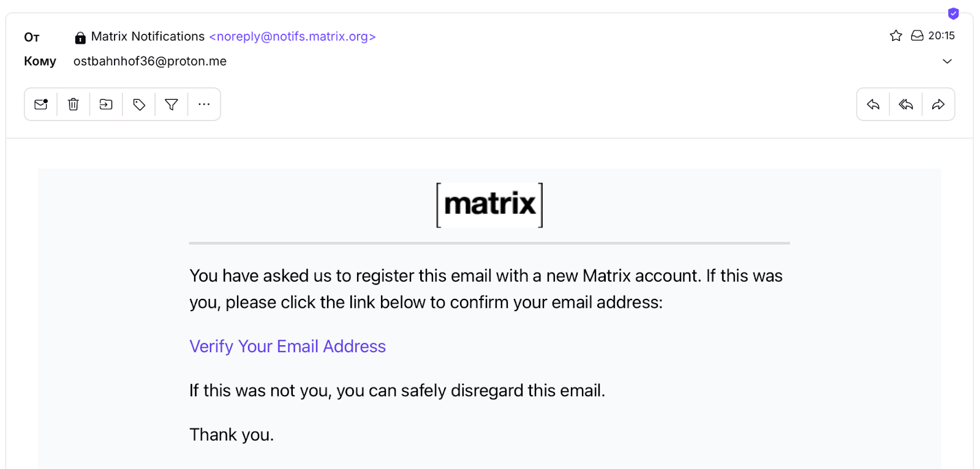
Task: Mark the message as unread
Action: point(41,105)
